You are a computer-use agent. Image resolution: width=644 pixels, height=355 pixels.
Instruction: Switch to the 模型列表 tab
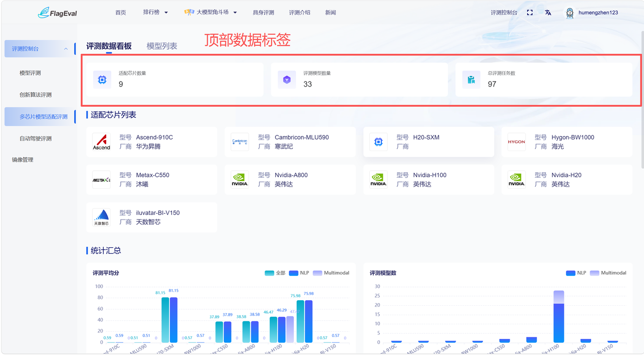coord(162,46)
